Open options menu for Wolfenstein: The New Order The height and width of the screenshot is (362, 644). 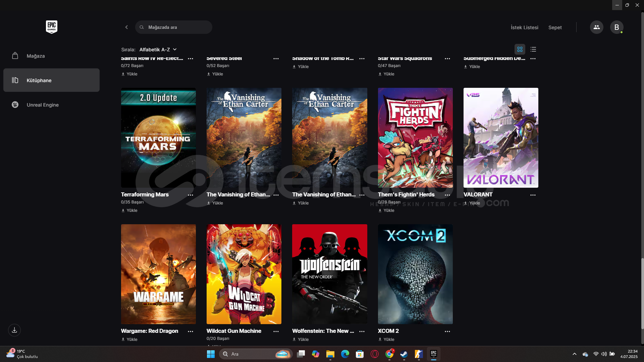tap(362, 331)
